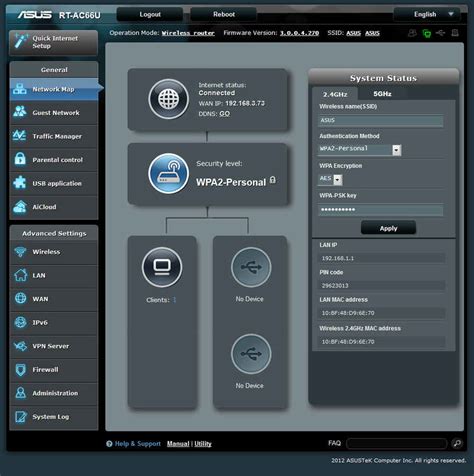
Task: Follow the DDNS GO link
Action: 225,114
